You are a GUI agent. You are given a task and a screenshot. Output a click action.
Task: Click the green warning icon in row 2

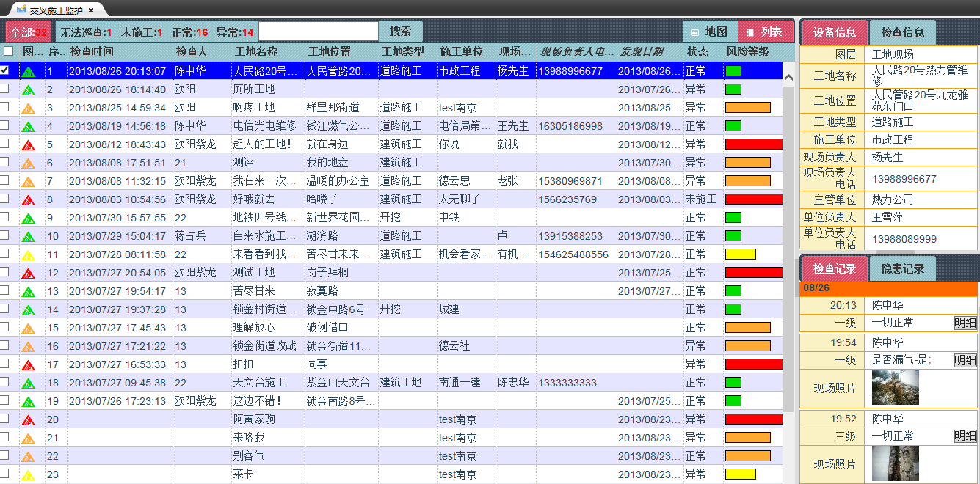click(x=29, y=89)
